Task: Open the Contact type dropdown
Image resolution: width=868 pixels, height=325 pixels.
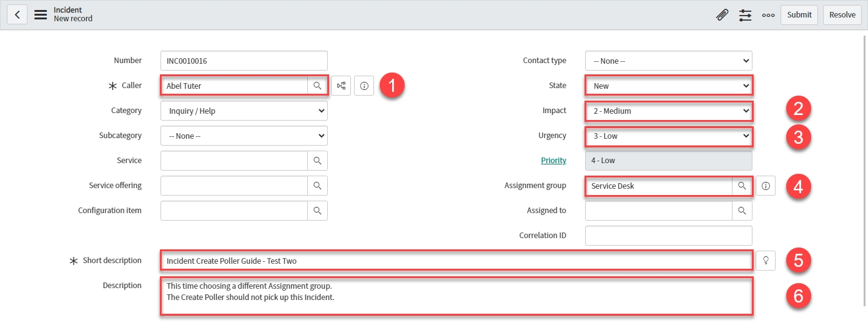Action: pyautogui.click(x=668, y=61)
